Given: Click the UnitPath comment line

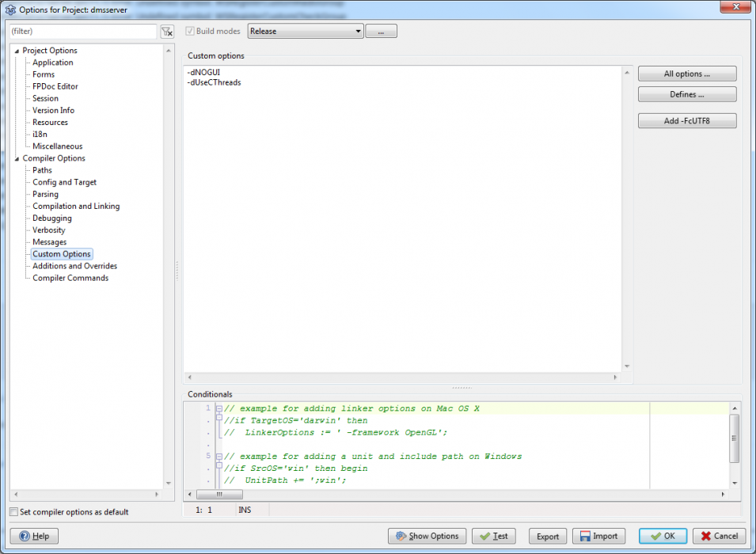Looking at the screenshot, I should [285, 480].
